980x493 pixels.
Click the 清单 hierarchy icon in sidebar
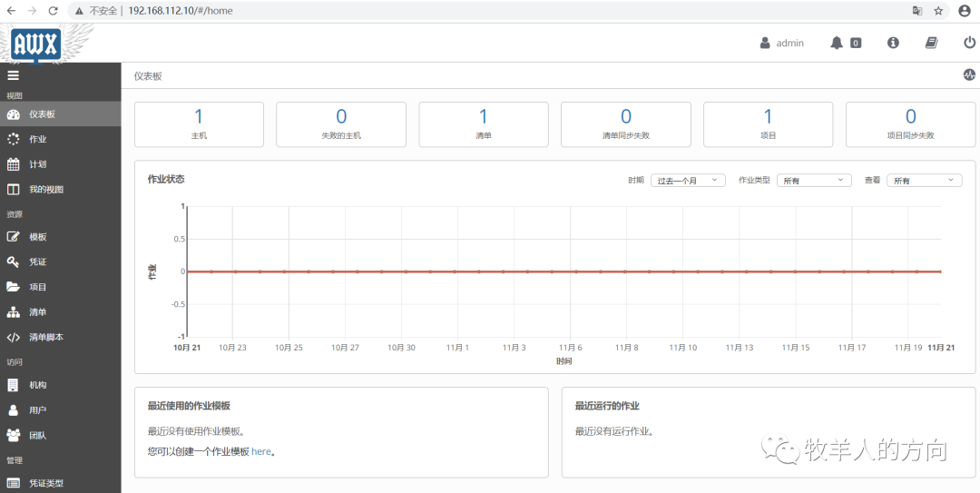[13, 311]
